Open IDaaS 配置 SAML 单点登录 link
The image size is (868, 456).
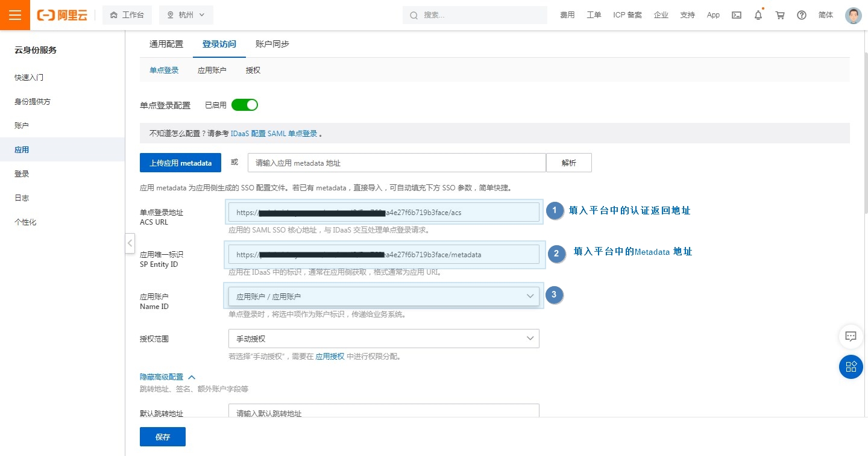(x=274, y=134)
